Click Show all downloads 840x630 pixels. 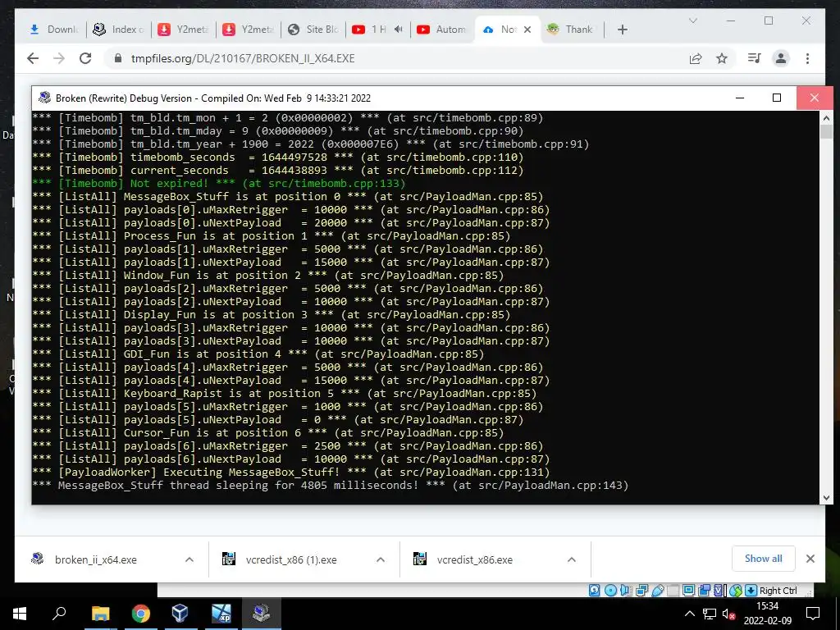tap(764, 559)
